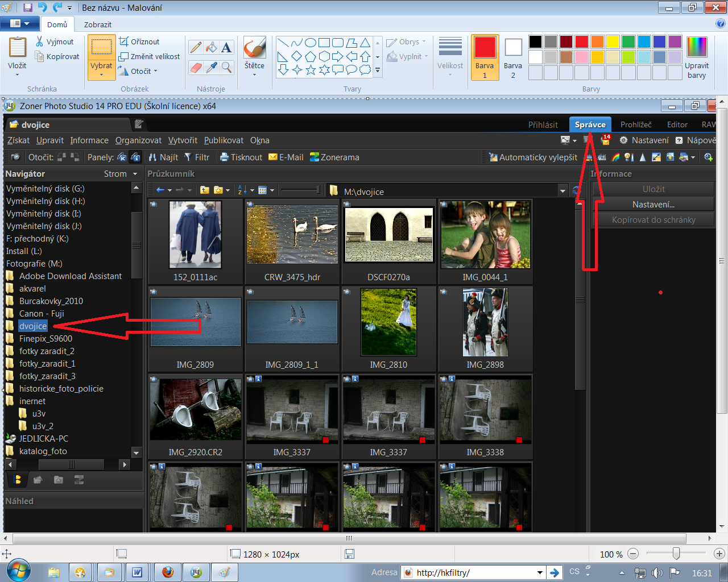Choose the five-point star shape
The height and width of the screenshot is (582, 728).
[x=311, y=70]
